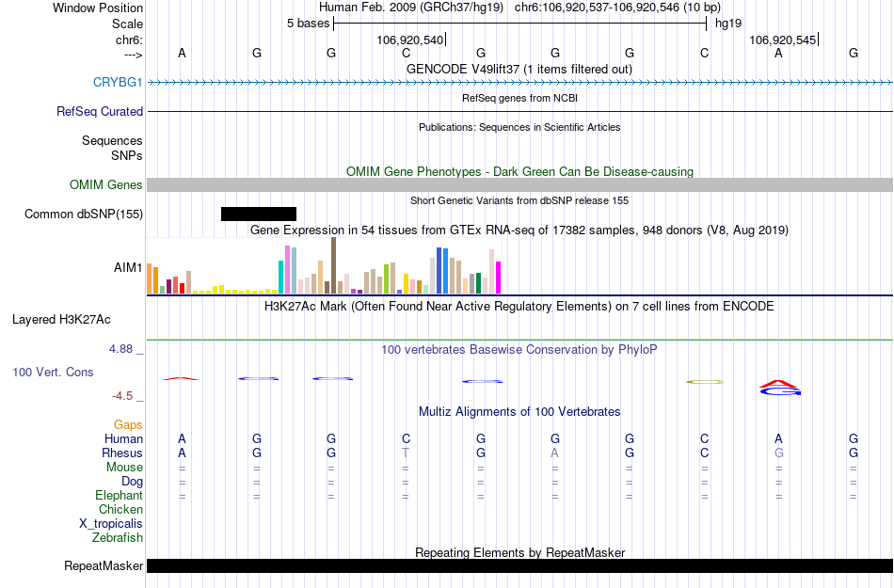Click the 100 Vert. Cons label
This screenshot has height=588, width=894.
[53, 372]
